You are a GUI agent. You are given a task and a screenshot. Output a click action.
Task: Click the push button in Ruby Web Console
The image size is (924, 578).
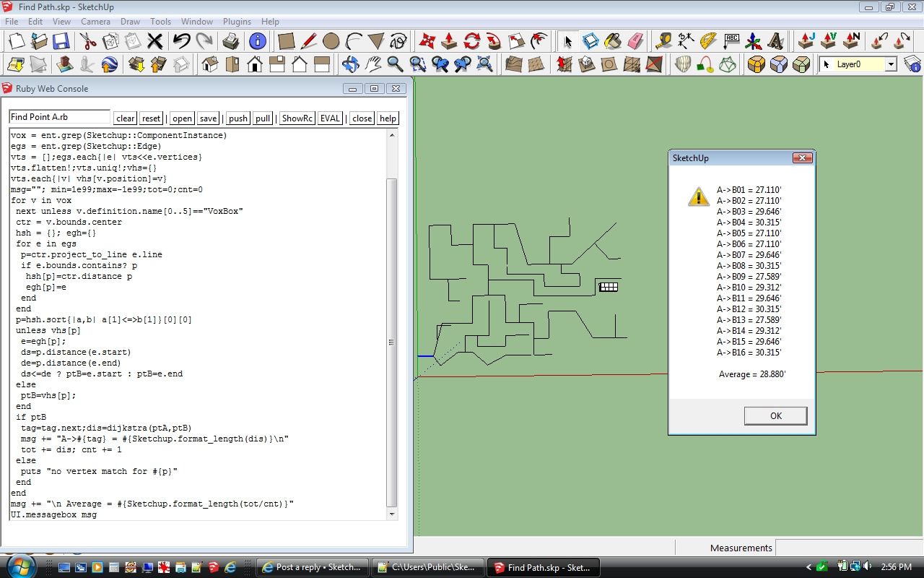click(x=238, y=118)
